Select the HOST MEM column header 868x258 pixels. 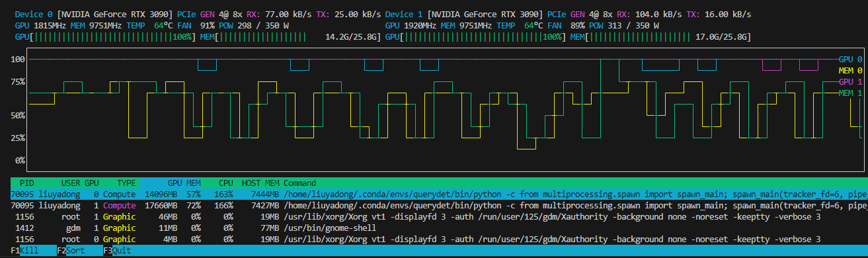[260, 183]
